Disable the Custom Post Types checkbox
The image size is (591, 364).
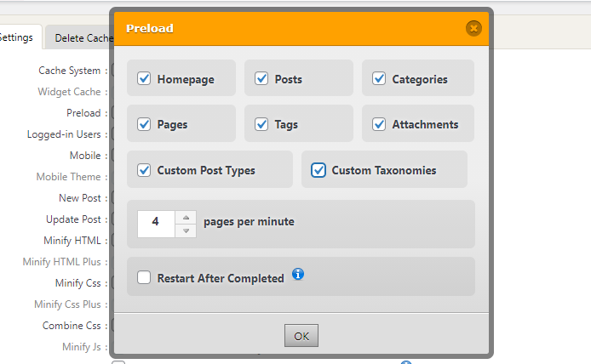(x=144, y=170)
